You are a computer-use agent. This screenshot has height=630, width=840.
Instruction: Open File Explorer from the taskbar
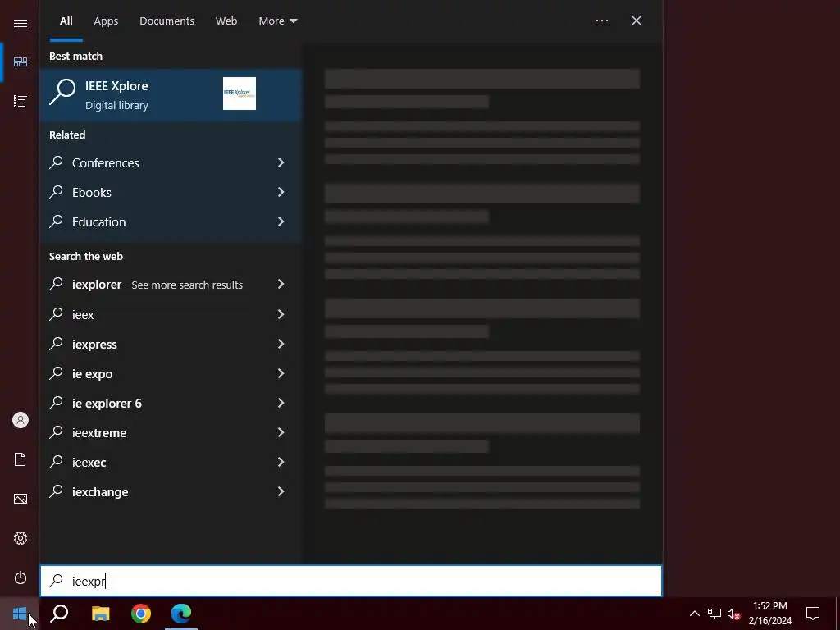[100, 614]
